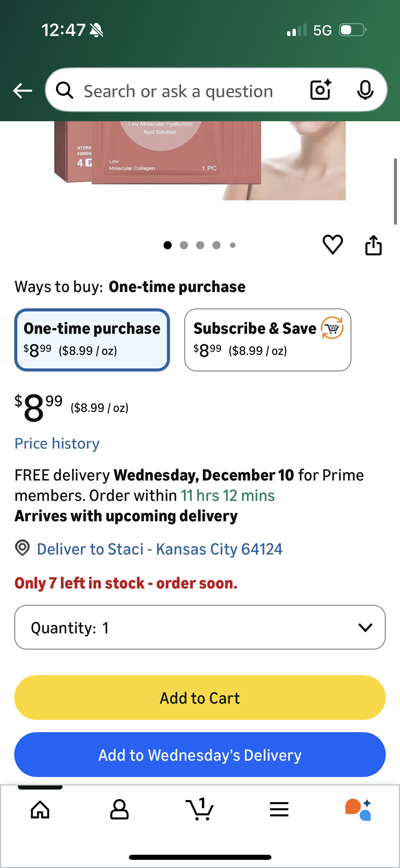
Task: Jump to second product image dot
Action: 184,245
